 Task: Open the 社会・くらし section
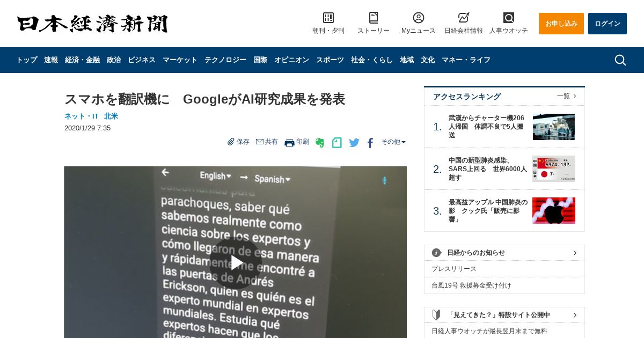coord(372,60)
